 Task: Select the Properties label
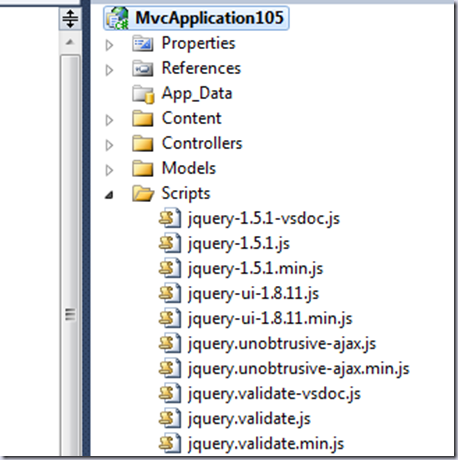[x=199, y=44]
